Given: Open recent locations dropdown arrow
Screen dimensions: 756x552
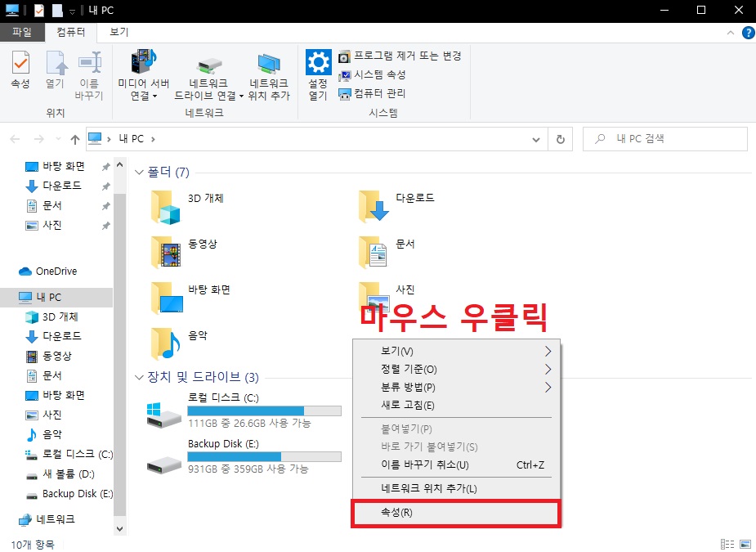Looking at the screenshot, I should (58, 139).
